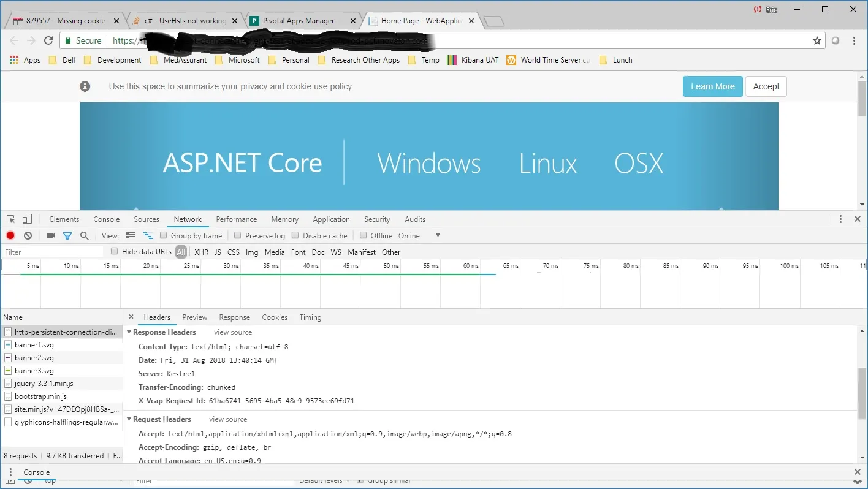Open the Performance panel tab
Screen dimensions: 868x489
point(237,219)
